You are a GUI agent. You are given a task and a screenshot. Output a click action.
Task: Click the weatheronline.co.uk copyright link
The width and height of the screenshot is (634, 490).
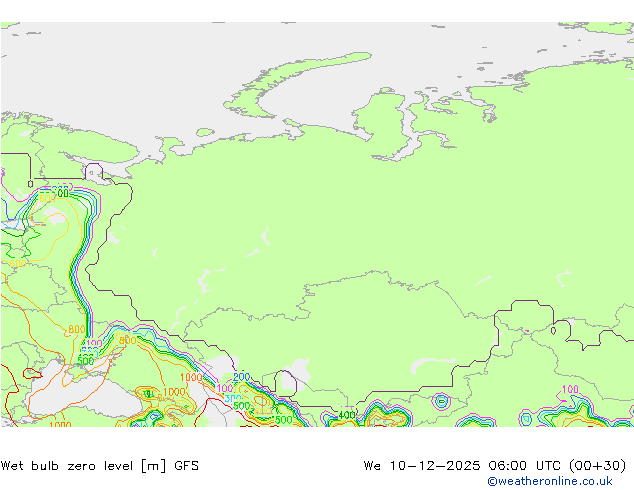click(550, 481)
